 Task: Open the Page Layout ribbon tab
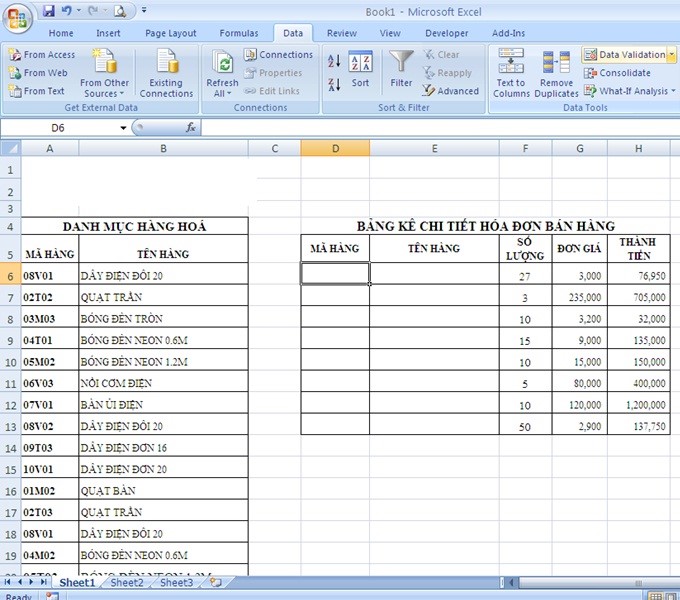pyautogui.click(x=170, y=33)
